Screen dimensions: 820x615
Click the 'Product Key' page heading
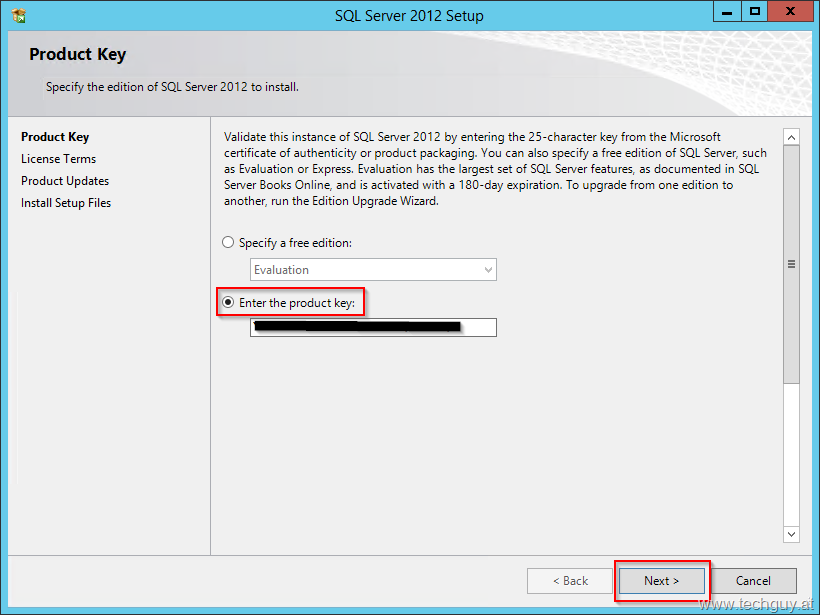click(x=77, y=54)
